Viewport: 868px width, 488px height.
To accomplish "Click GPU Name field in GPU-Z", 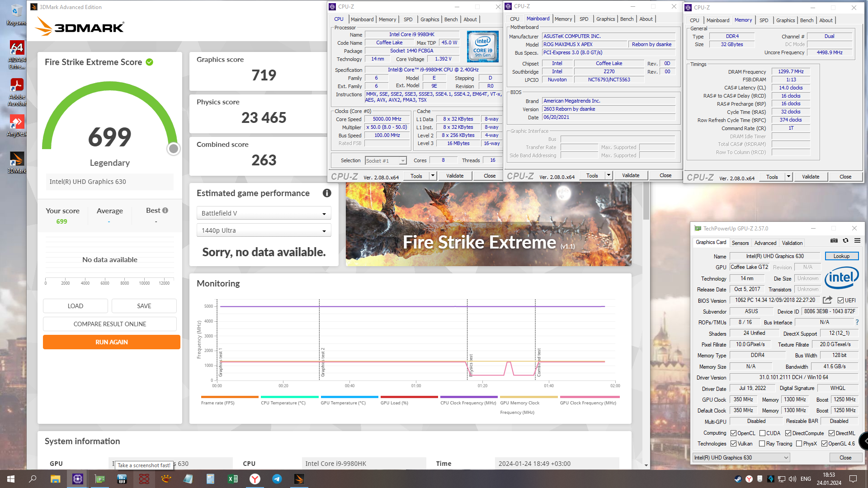I will 774,256.
